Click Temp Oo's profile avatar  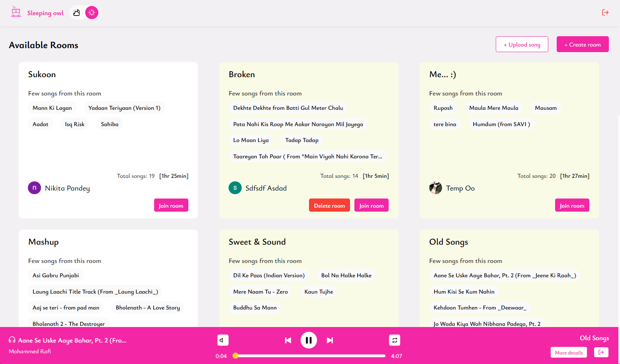coord(436,188)
